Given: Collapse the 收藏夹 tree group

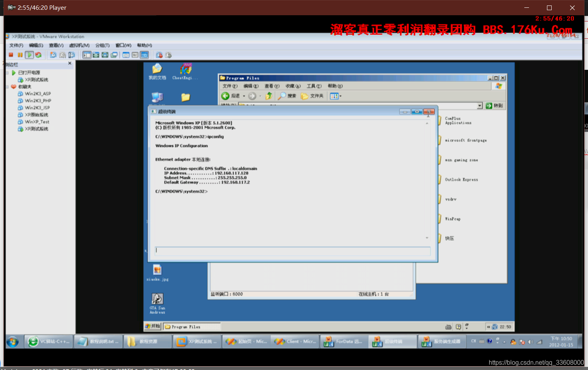Looking at the screenshot, I should [x=7, y=87].
